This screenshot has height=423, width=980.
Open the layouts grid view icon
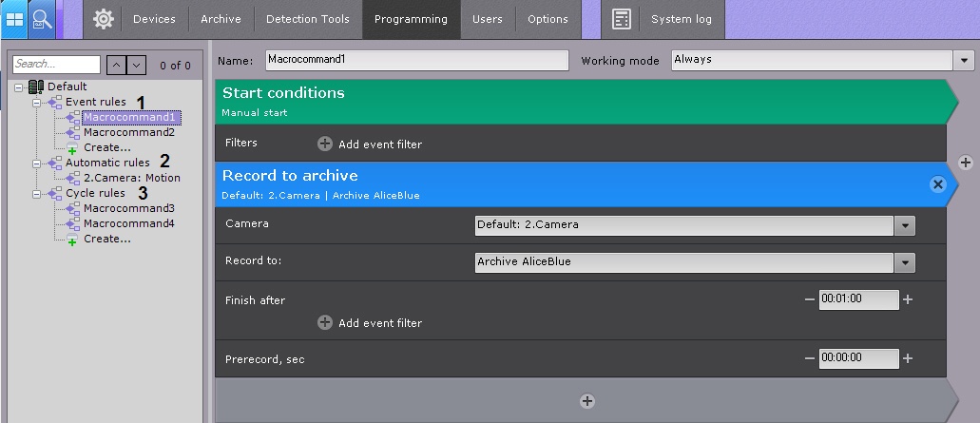(15, 19)
